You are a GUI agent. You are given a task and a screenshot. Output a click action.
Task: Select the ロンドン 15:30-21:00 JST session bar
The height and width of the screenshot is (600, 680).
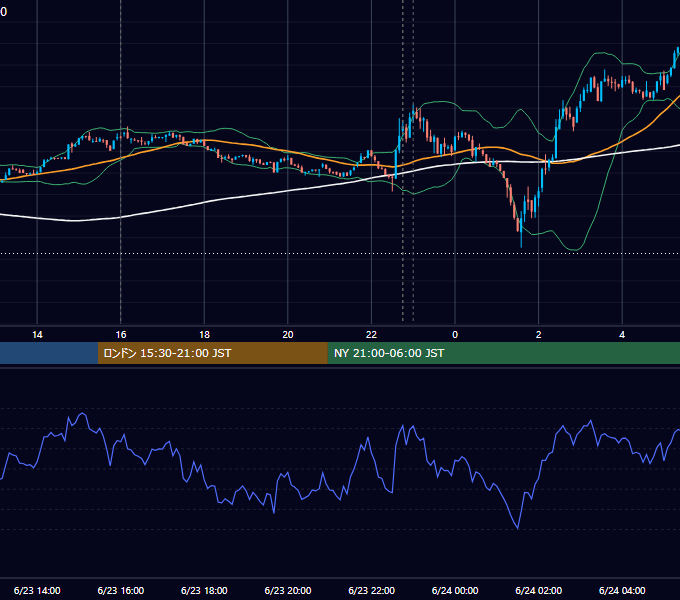point(212,353)
